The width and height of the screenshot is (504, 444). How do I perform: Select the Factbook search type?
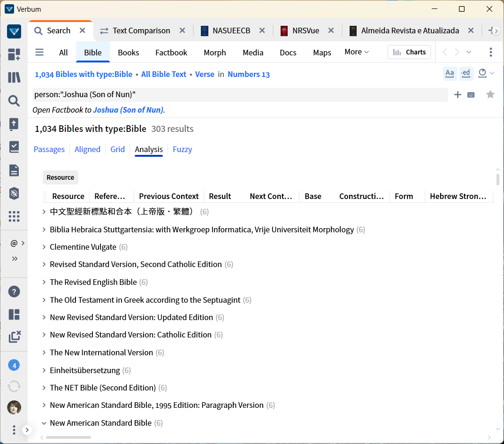(x=171, y=53)
